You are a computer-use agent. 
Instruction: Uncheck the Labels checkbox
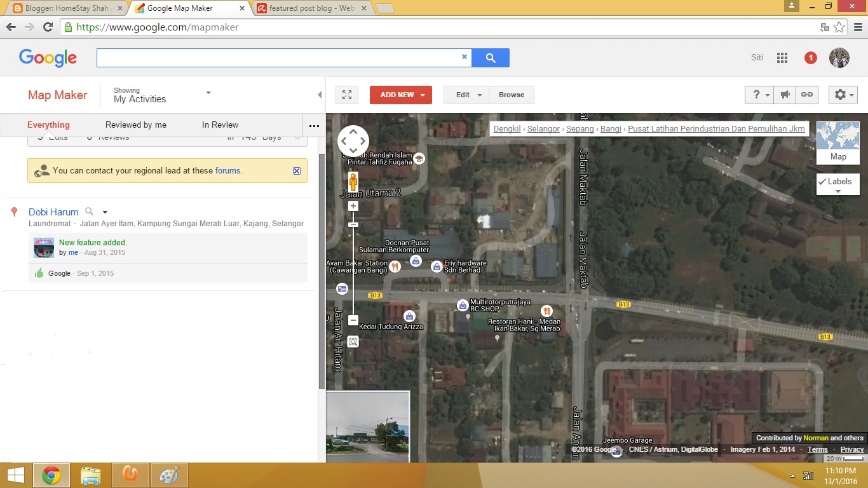[823, 182]
